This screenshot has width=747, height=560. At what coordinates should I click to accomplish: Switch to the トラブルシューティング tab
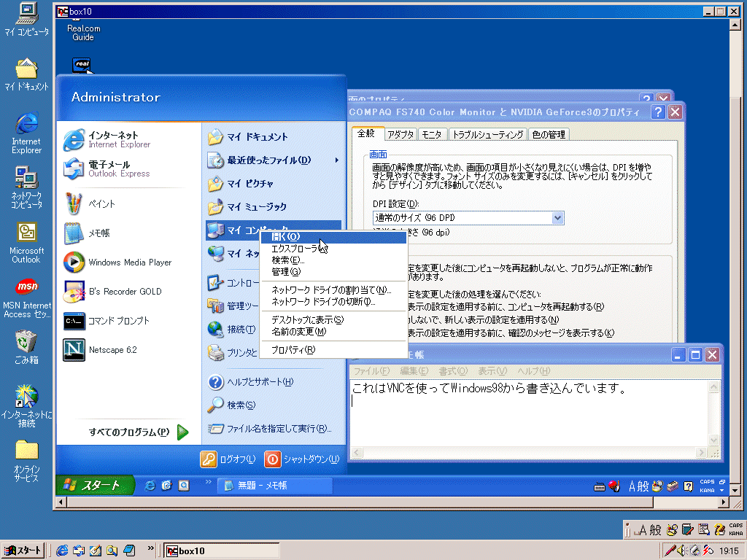(x=488, y=135)
